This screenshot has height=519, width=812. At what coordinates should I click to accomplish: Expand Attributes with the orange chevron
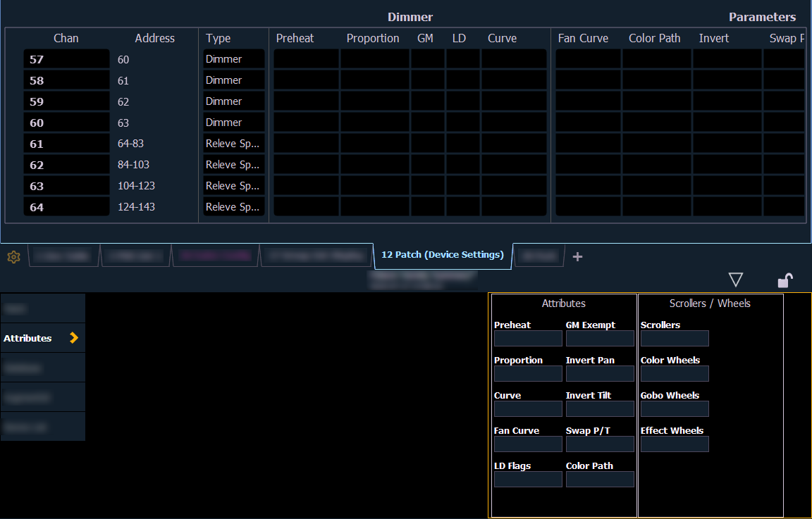[x=74, y=338]
